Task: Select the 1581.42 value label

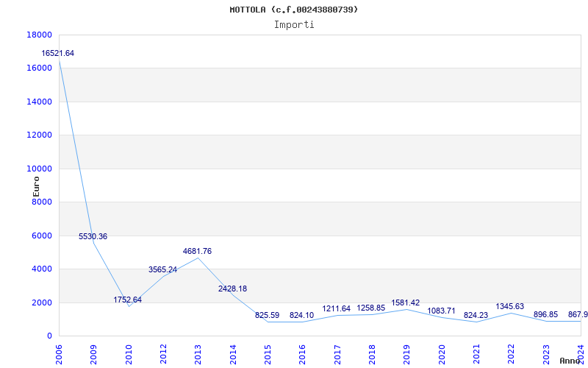Action: [x=406, y=302]
